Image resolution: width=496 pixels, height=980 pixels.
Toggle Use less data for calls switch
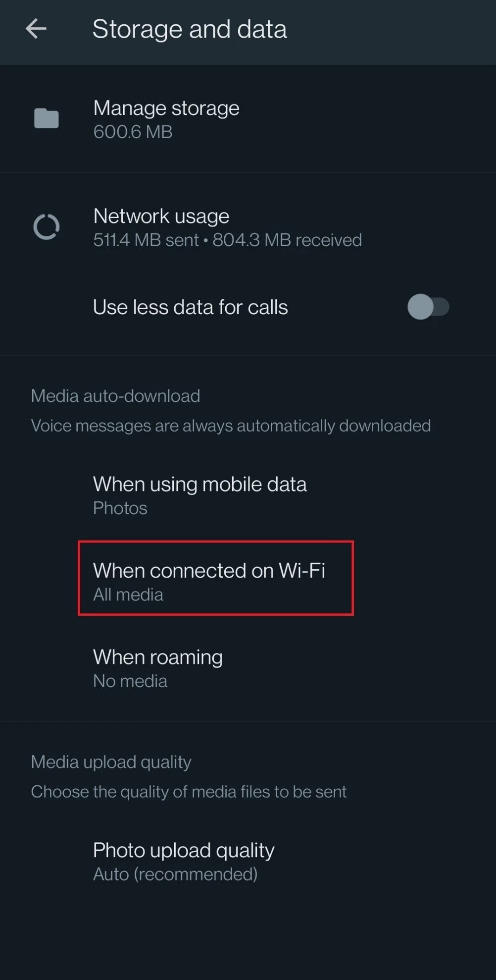pos(428,307)
